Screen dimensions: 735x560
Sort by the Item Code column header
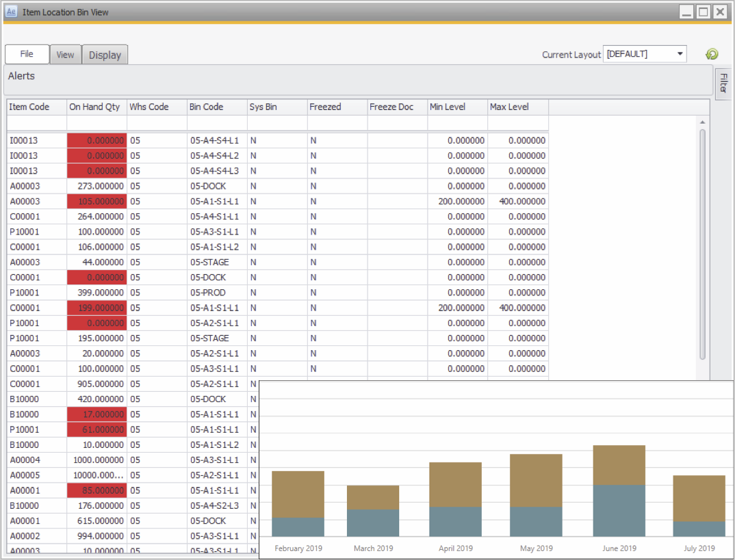tap(36, 107)
